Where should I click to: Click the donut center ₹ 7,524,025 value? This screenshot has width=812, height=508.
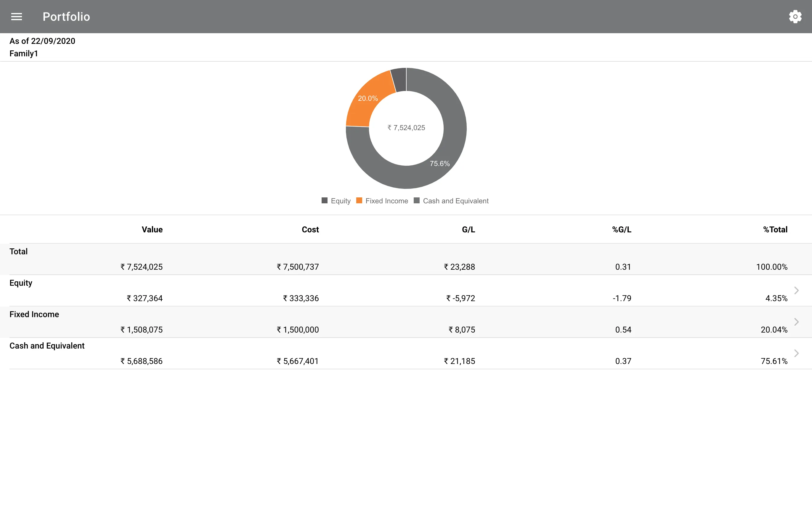coord(406,128)
